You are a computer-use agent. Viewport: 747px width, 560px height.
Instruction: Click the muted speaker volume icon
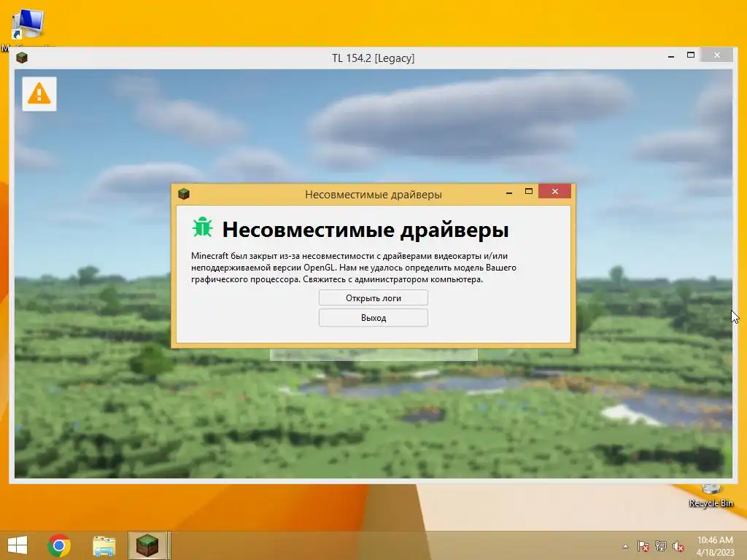pyautogui.click(x=678, y=546)
